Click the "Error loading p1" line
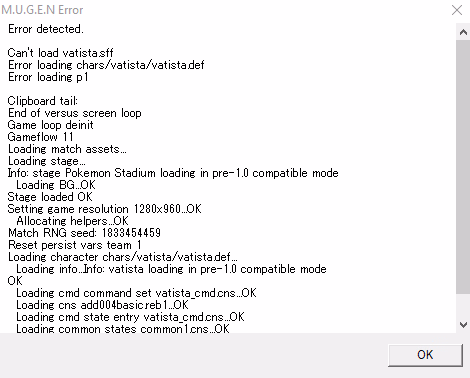Viewport: 470px width, 378px height. click(x=48, y=77)
